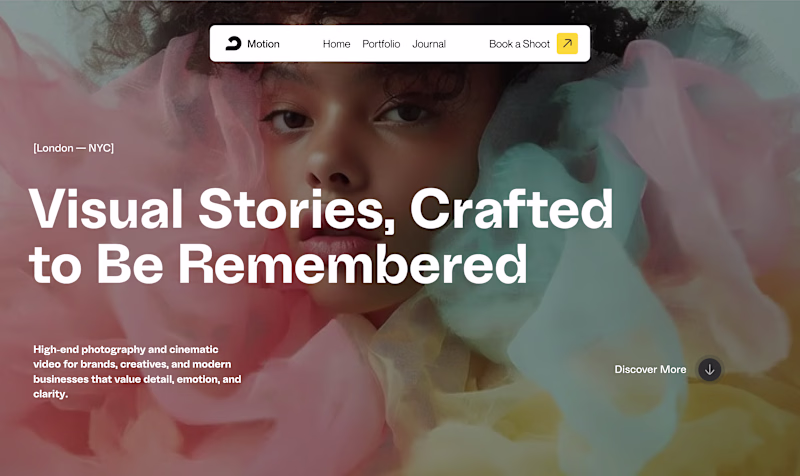Click the Book a Shoot link
The height and width of the screenshot is (476, 800).
point(519,44)
